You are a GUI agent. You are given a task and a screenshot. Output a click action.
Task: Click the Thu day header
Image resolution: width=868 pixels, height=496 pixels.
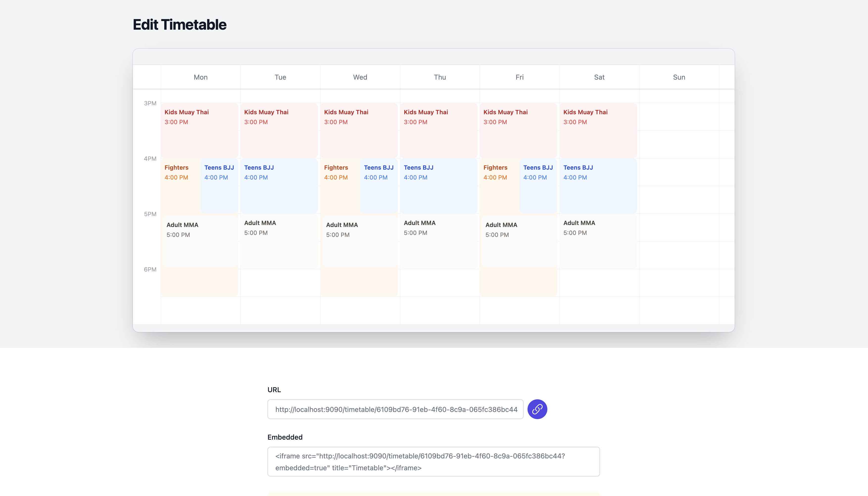[440, 77]
